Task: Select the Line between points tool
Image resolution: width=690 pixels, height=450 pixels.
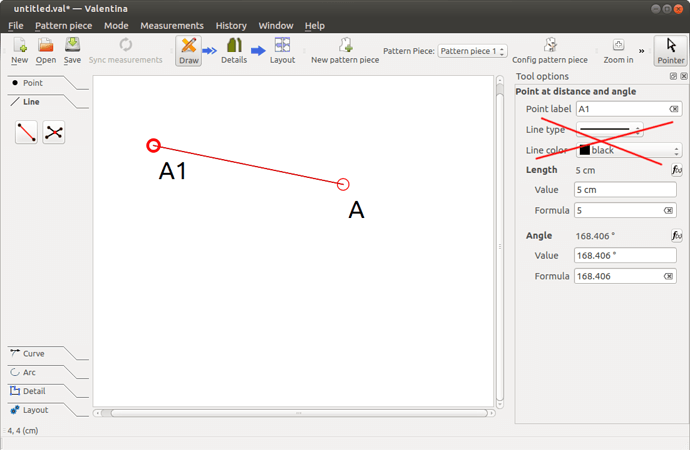Action: 26,132
